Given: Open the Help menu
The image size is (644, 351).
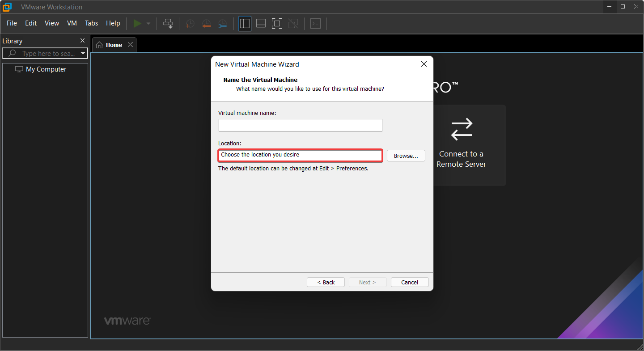Looking at the screenshot, I should [113, 23].
